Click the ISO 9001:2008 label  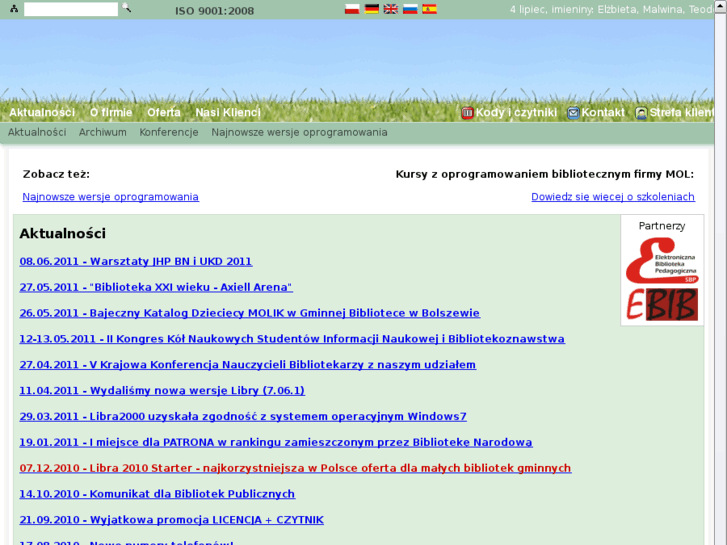[x=215, y=10]
